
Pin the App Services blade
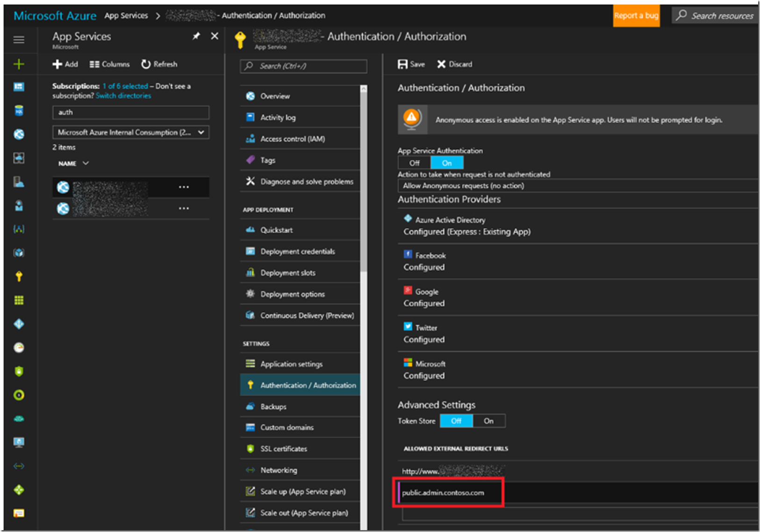point(196,36)
